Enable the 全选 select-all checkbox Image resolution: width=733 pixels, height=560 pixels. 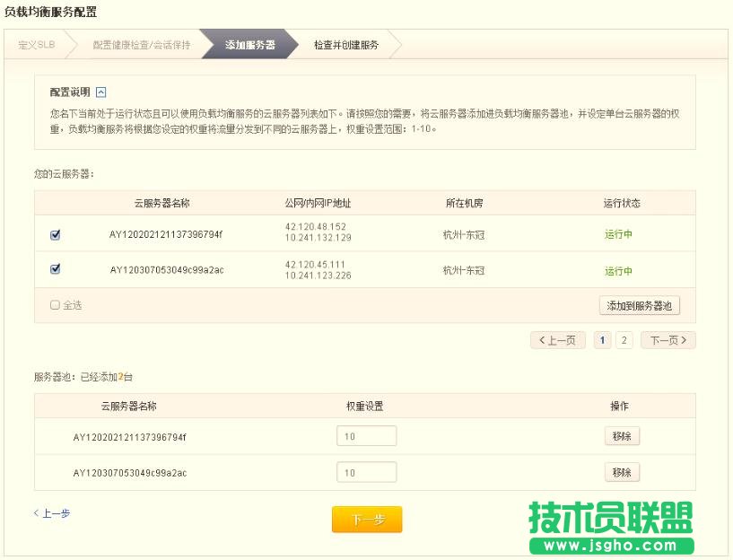tap(56, 305)
